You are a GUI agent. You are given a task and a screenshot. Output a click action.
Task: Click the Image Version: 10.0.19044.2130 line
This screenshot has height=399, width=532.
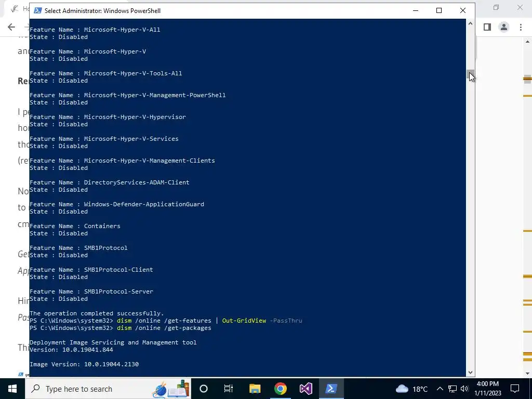pos(84,364)
